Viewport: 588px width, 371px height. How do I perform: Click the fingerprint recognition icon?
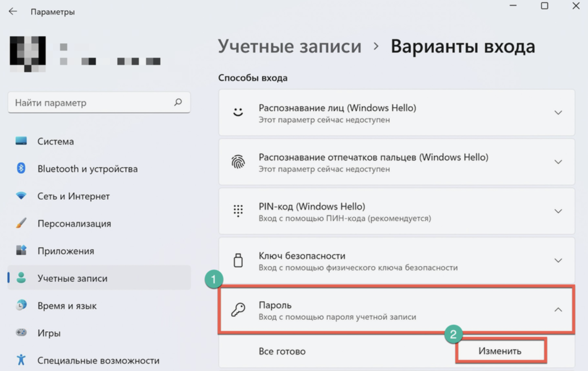click(238, 162)
